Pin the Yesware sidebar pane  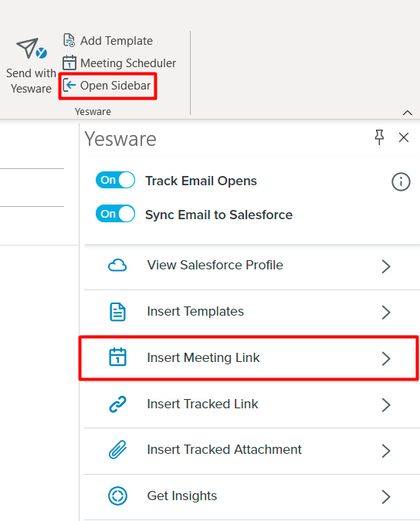coord(379,137)
